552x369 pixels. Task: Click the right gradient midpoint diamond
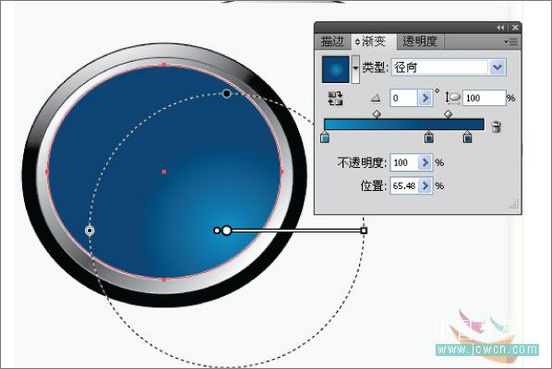(448, 114)
